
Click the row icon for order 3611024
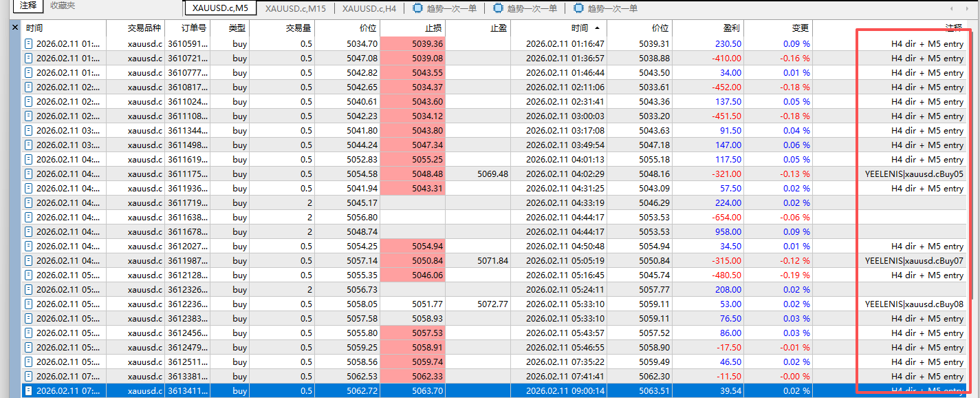tap(29, 101)
